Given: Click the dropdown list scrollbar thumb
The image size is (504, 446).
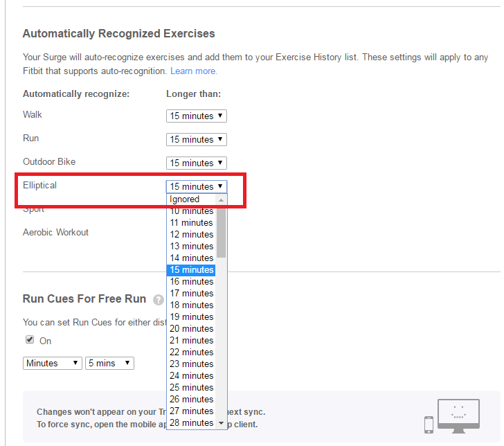Looking at the screenshot, I should 222,232.
